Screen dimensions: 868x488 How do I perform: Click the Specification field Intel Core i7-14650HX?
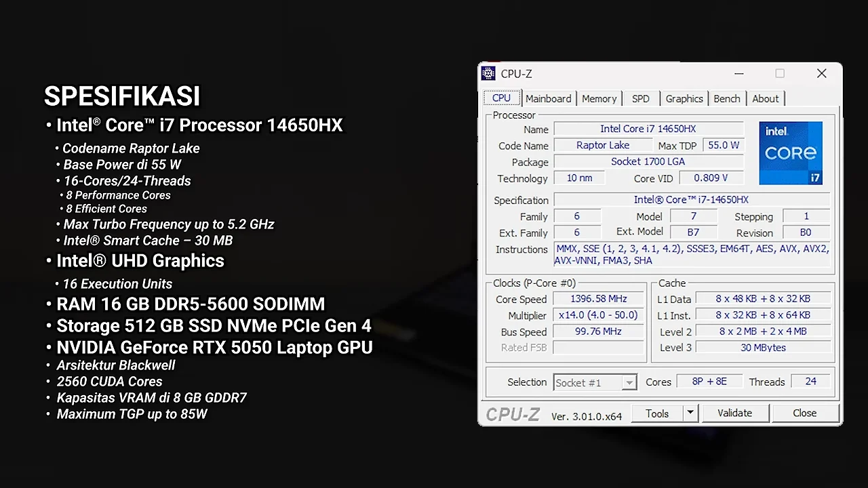(x=692, y=200)
